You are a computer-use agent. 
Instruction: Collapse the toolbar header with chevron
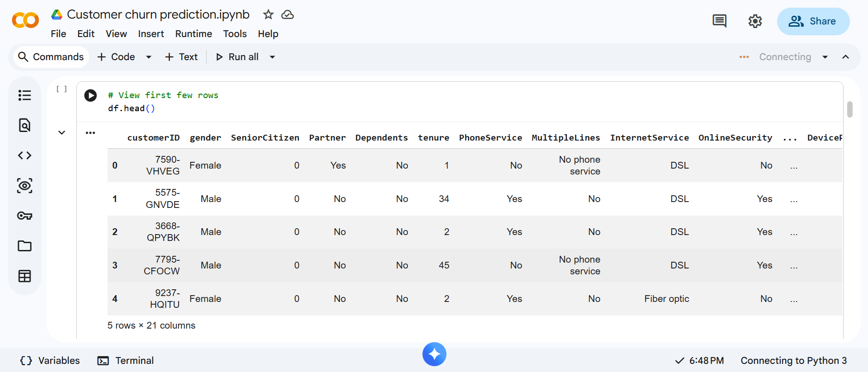[845, 57]
